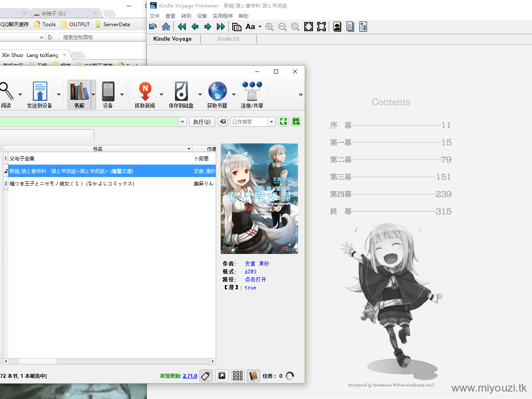Viewport: 532px width, 399px height.
Task: Show more calibre toolbar items via the » chevron
Action: tap(300, 94)
